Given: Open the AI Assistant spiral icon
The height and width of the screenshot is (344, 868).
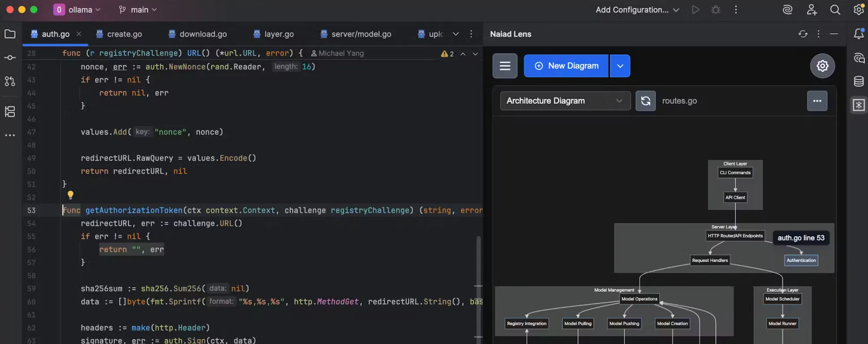Looking at the screenshot, I should pos(787,10).
